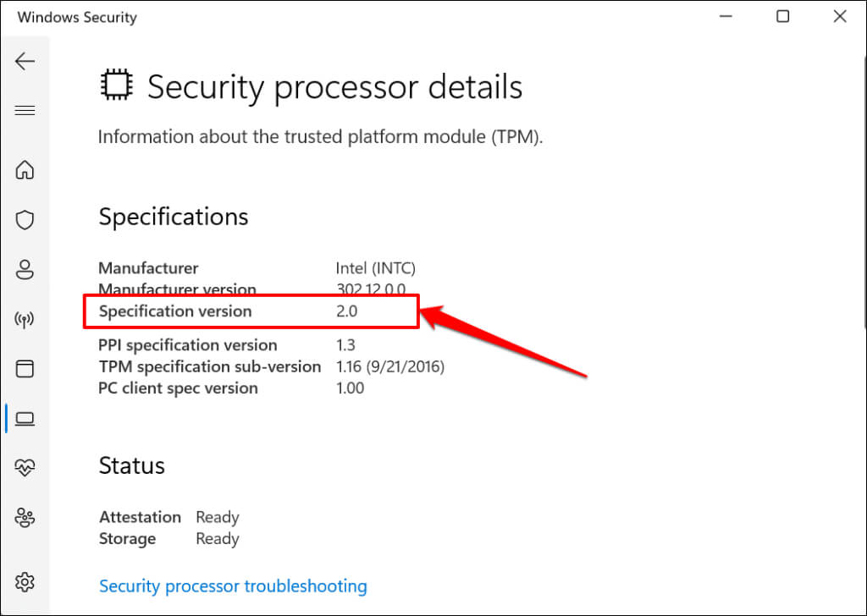
Task: Click the Security processor details chip icon
Action: point(116,85)
